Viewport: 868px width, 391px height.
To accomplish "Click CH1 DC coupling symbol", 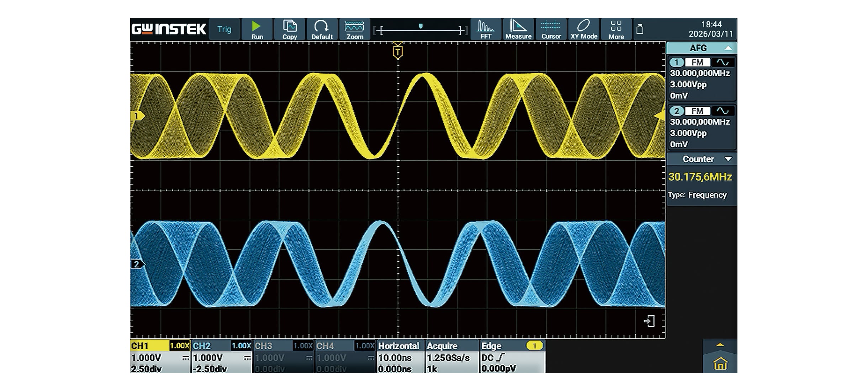I will tap(186, 358).
